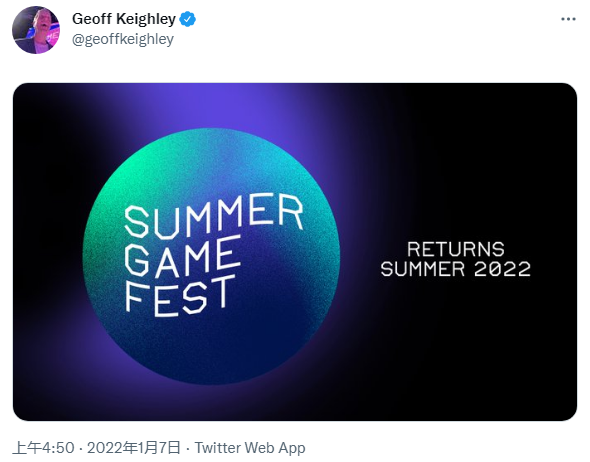Click the word GAME on the sphere

coord(182,257)
